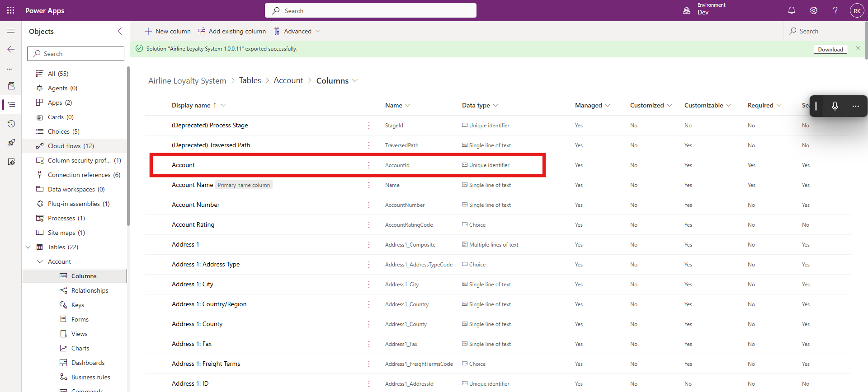Click the back arrow in left rail
868x392 pixels.
click(x=11, y=49)
